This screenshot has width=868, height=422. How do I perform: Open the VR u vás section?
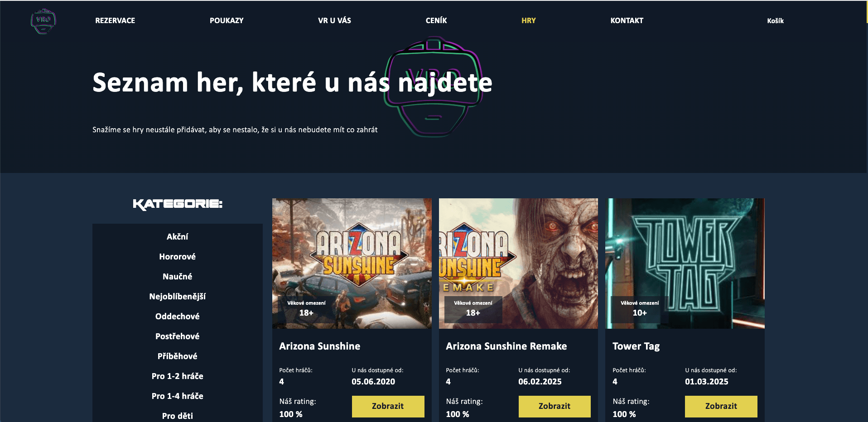point(334,20)
